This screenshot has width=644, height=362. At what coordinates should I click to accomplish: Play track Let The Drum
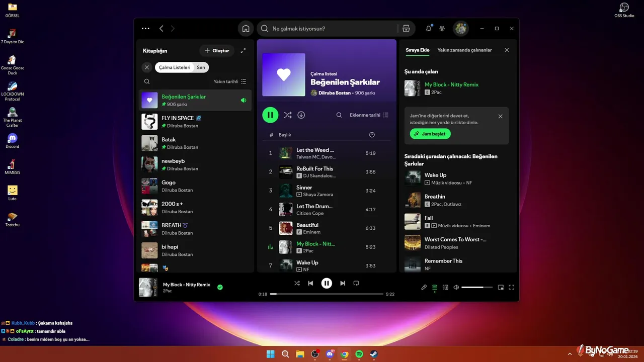(326, 210)
